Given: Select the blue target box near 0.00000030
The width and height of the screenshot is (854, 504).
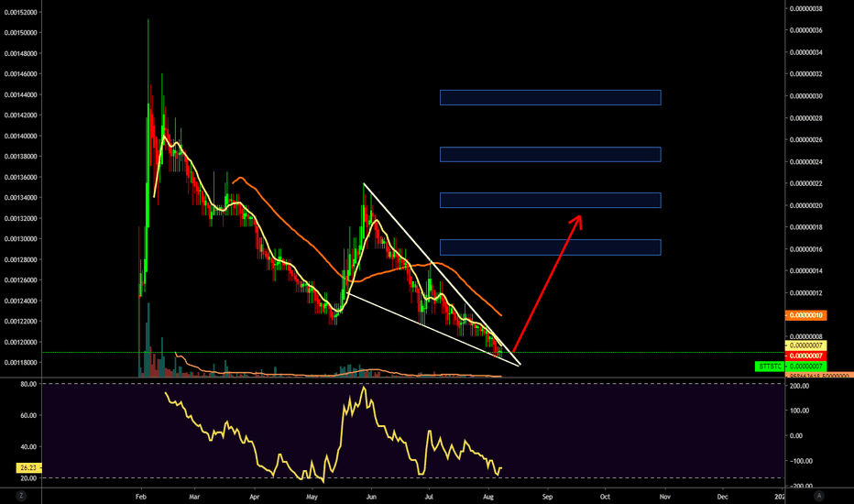Looking at the screenshot, I should point(550,97).
